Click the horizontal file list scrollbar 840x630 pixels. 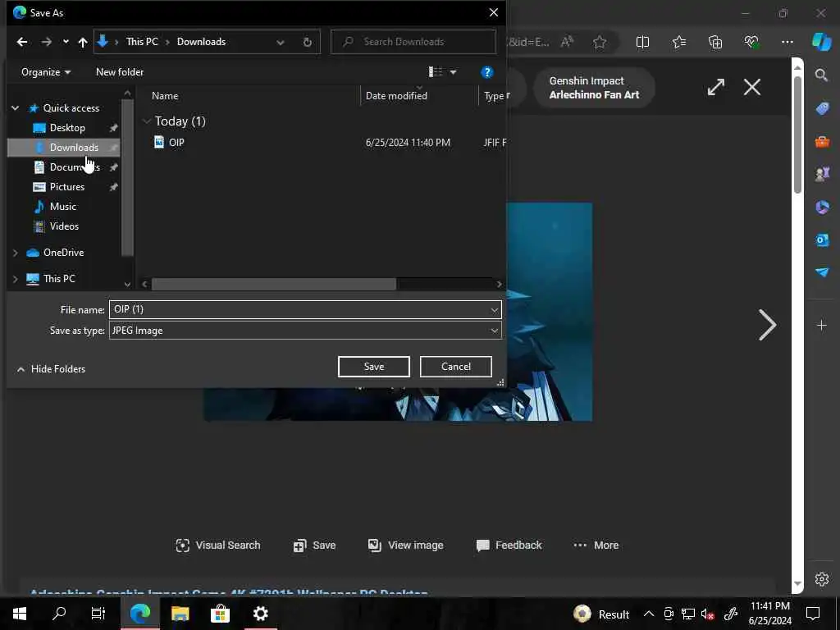[274, 284]
